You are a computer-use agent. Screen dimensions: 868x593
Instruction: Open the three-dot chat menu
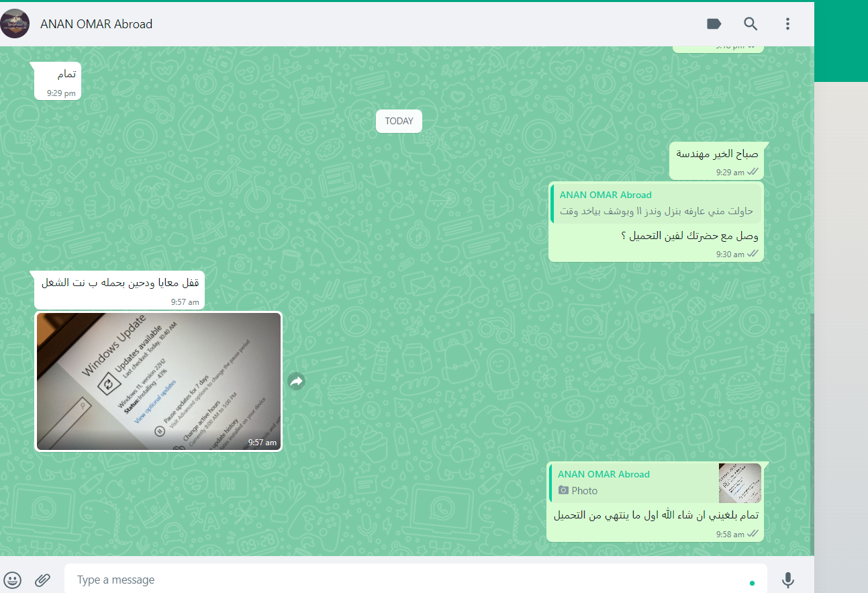point(787,24)
